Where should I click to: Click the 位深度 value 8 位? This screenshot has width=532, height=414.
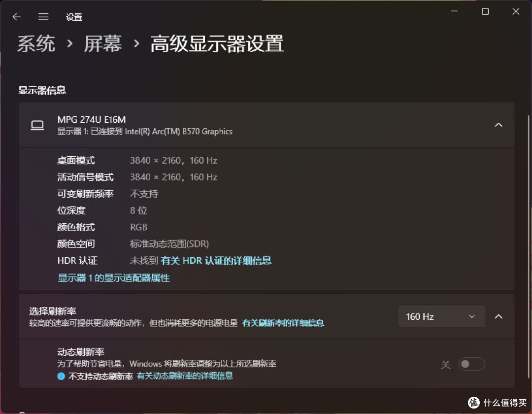tap(139, 210)
